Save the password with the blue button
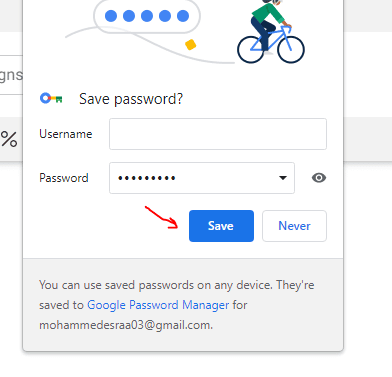392x377 pixels. coord(221,226)
